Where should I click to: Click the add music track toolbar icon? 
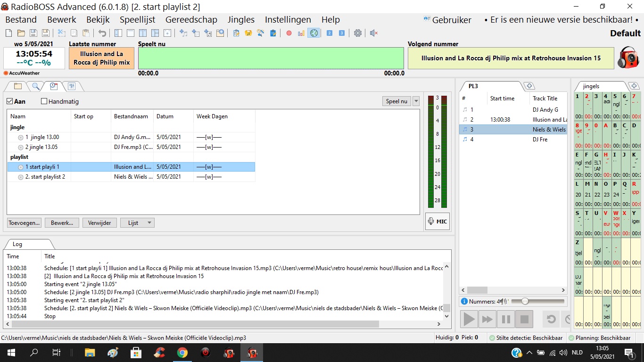click(x=183, y=33)
